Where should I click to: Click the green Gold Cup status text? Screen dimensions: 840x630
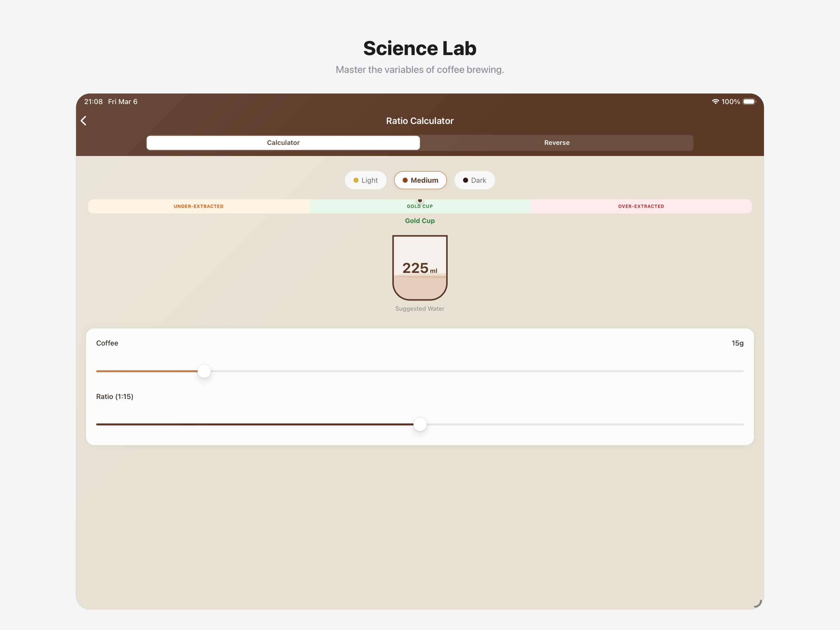click(x=420, y=221)
